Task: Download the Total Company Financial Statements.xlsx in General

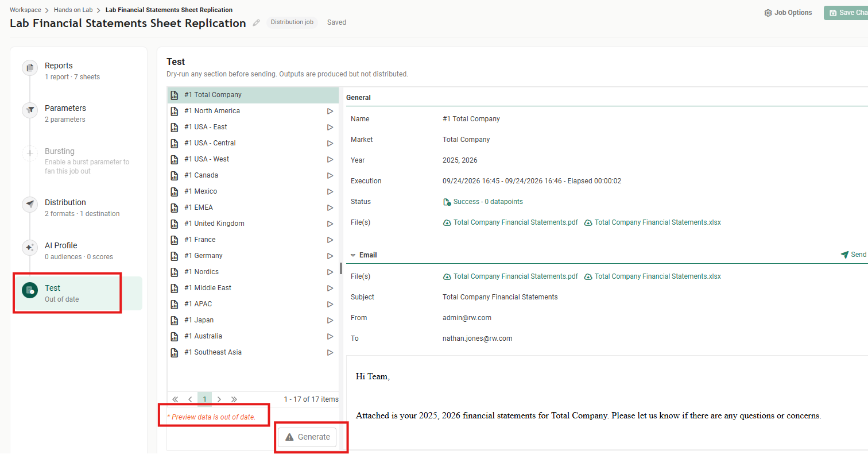Action: click(652, 222)
